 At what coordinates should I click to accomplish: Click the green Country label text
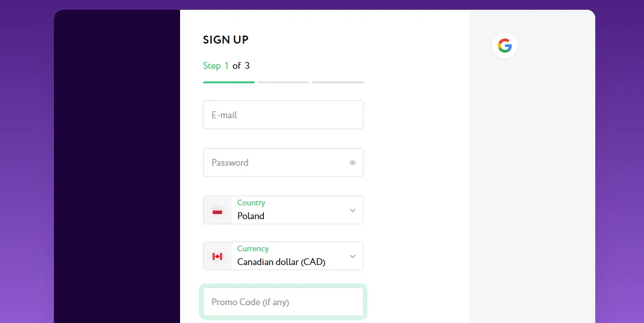(251, 203)
